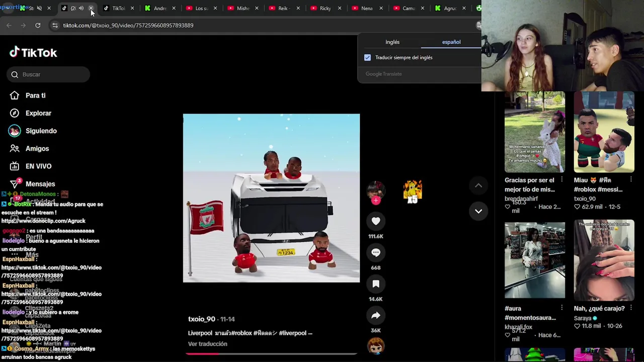
Task: Click the donoclip.com/Agruck link in chat overlay
Action: coord(43,221)
